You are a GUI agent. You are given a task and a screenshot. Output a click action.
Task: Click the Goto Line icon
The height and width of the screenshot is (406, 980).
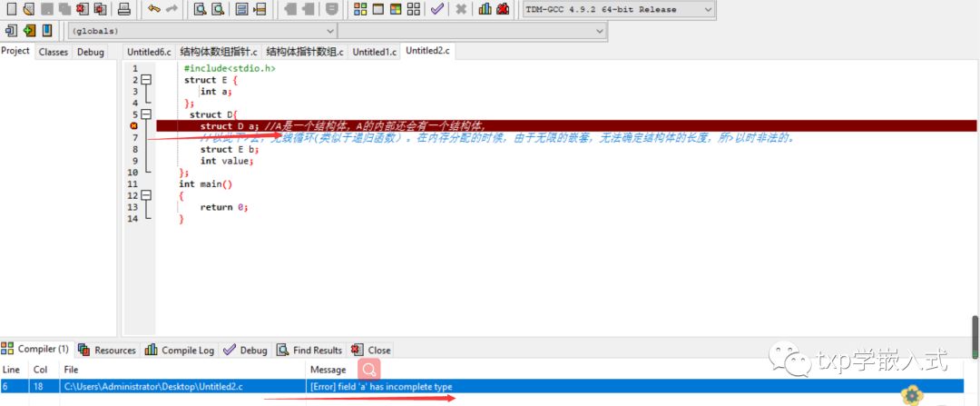click(260, 9)
